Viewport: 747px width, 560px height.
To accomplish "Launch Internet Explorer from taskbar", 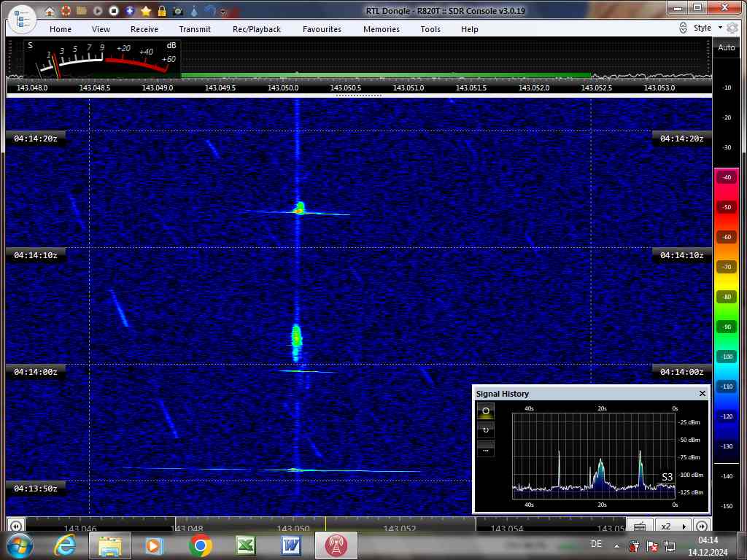I will (65, 545).
